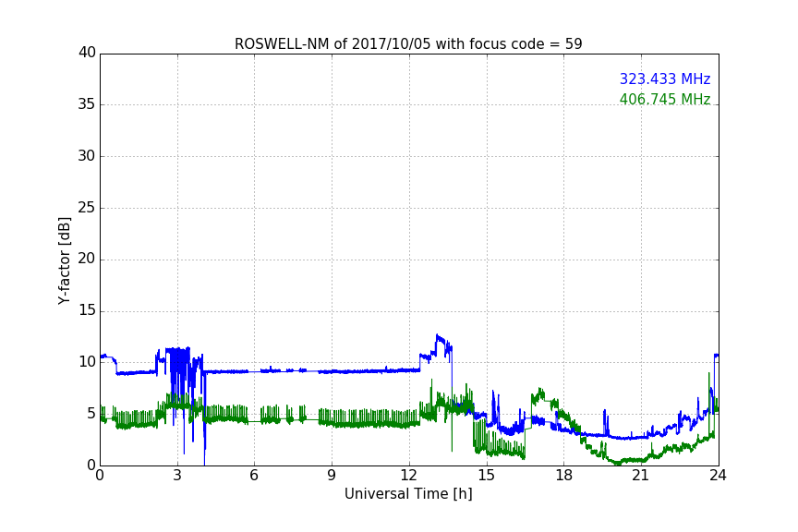Click x-axis tick label 12

click(x=408, y=476)
